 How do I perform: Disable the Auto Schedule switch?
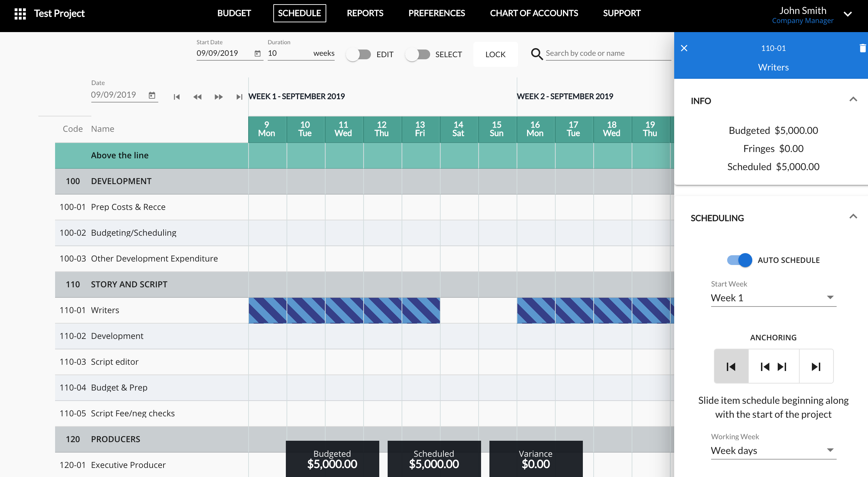pyautogui.click(x=739, y=260)
